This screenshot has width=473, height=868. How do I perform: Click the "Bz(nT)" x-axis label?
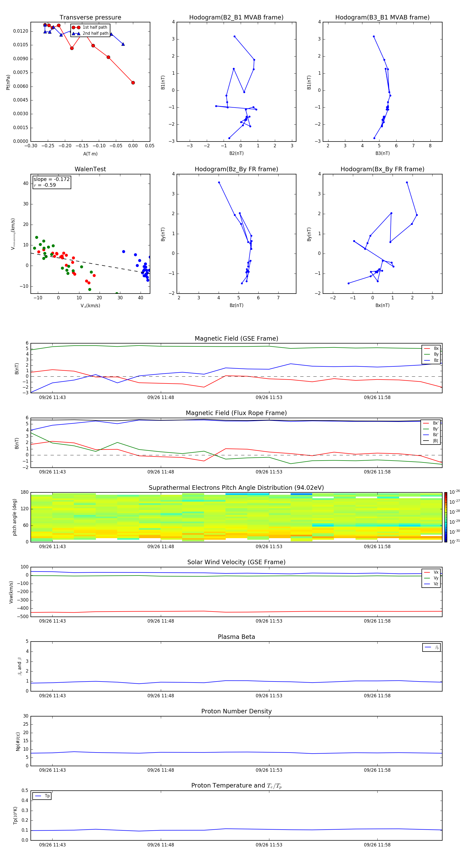pos(236,305)
